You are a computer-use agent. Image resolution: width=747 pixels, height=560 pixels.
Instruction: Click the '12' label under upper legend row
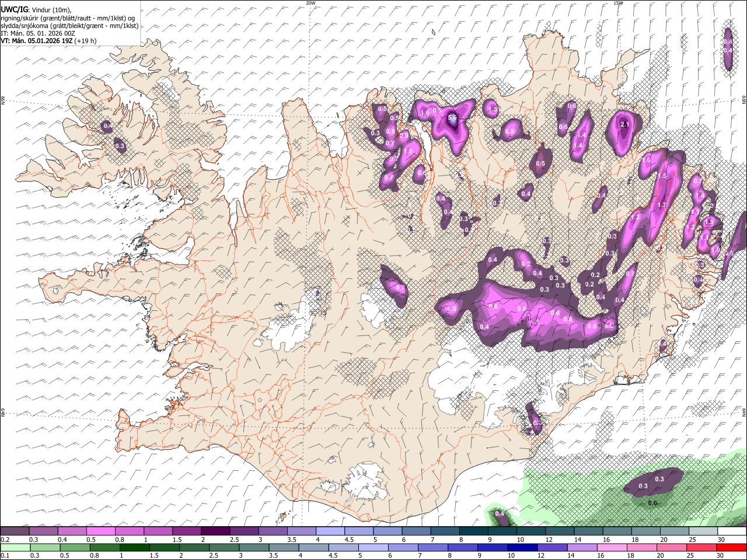tap(549, 540)
